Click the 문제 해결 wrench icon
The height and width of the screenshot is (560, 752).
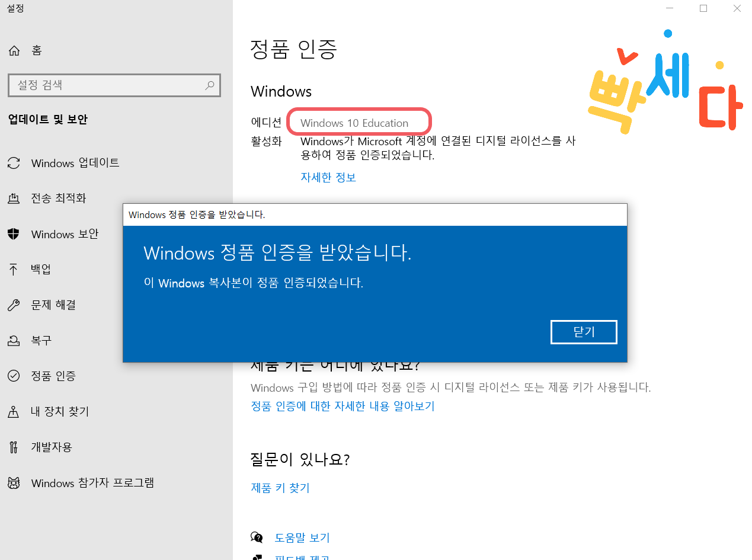(14, 305)
